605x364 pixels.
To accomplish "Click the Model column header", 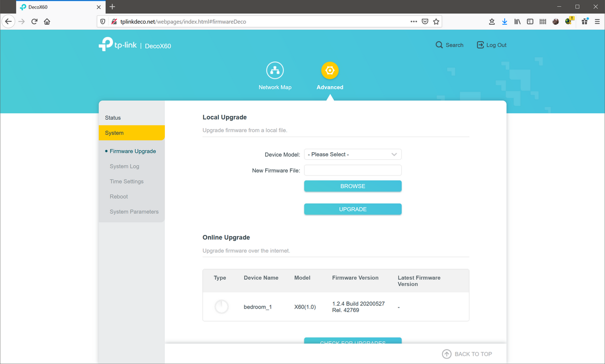I will (x=302, y=278).
